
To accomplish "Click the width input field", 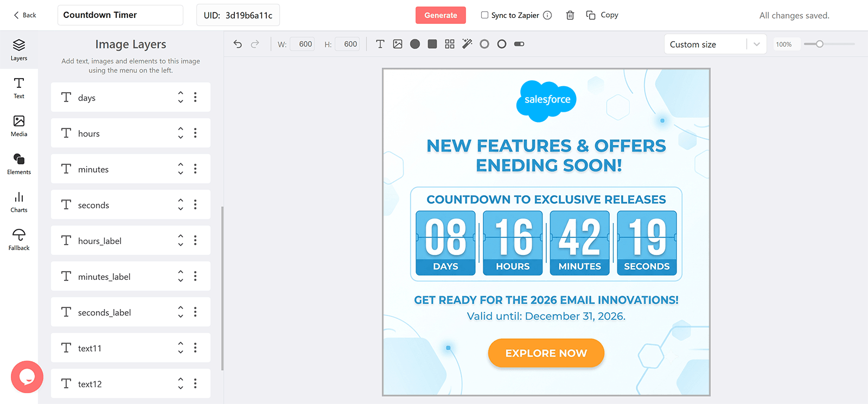I will 302,44.
